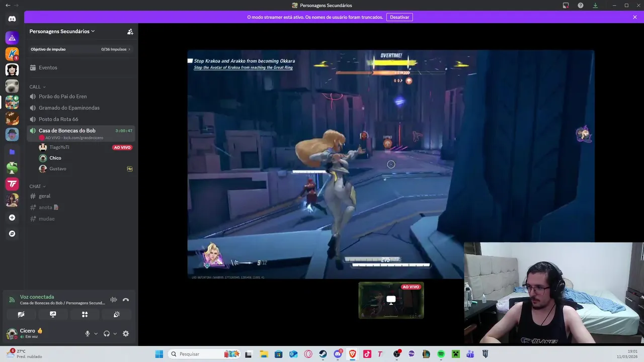
Task: Deafen with the headphones icon
Action: pyautogui.click(x=106, y=333)
